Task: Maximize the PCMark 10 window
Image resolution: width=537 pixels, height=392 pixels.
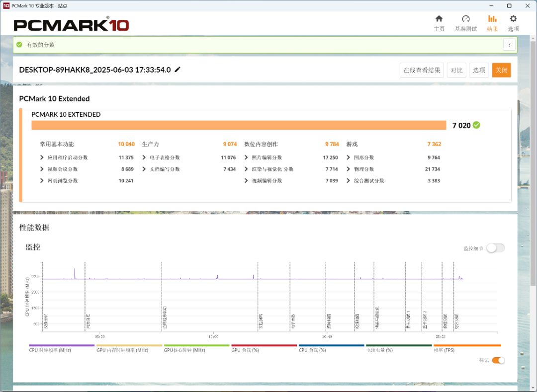Action: 509,6
